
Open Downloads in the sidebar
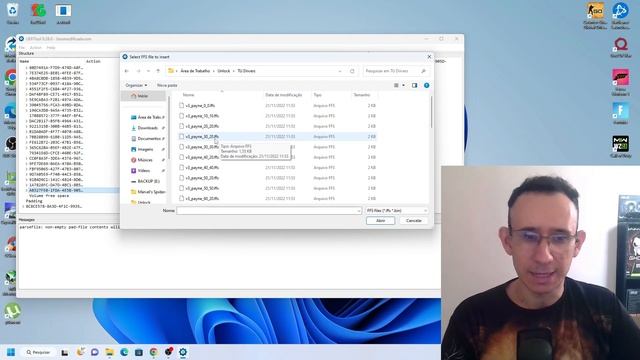click(x=147, y=128)
